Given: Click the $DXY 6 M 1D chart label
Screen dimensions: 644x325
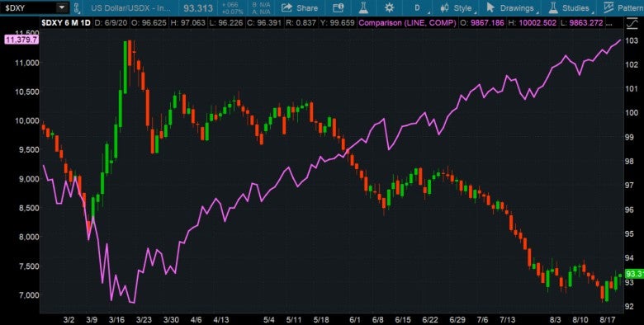Looking at the screenshot, I should pyautogui.click(x=66, y=23).
